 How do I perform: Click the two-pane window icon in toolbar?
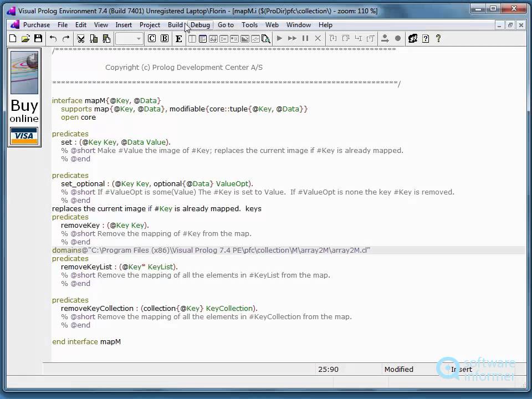coord(192,39)
